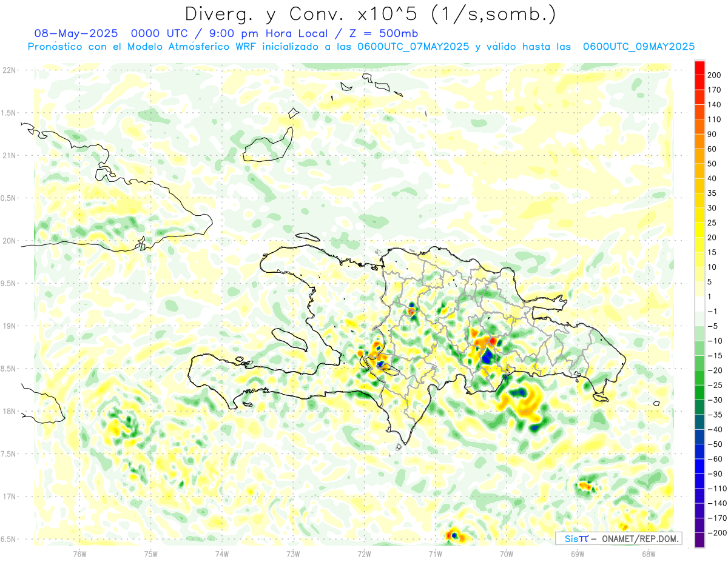728x562 pixels.
Task: Click the colorbar value '-200'
Action: [x=717, y=532]
